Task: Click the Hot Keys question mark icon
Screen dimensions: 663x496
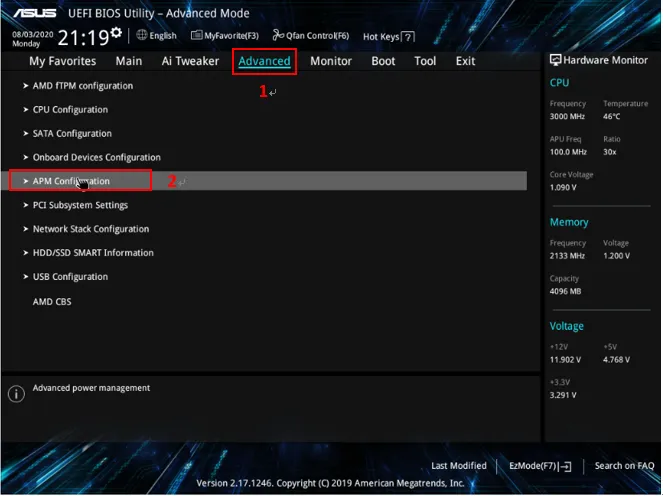Action: pos(408,37)
